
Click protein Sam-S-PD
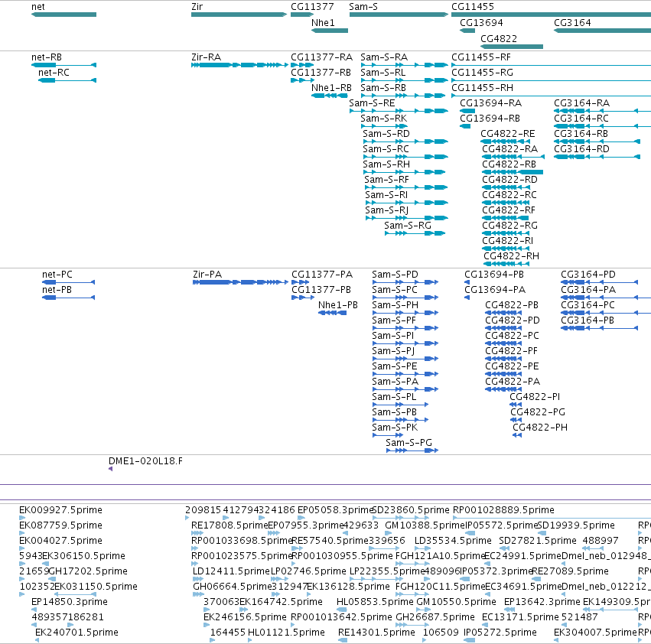(405, 282)
